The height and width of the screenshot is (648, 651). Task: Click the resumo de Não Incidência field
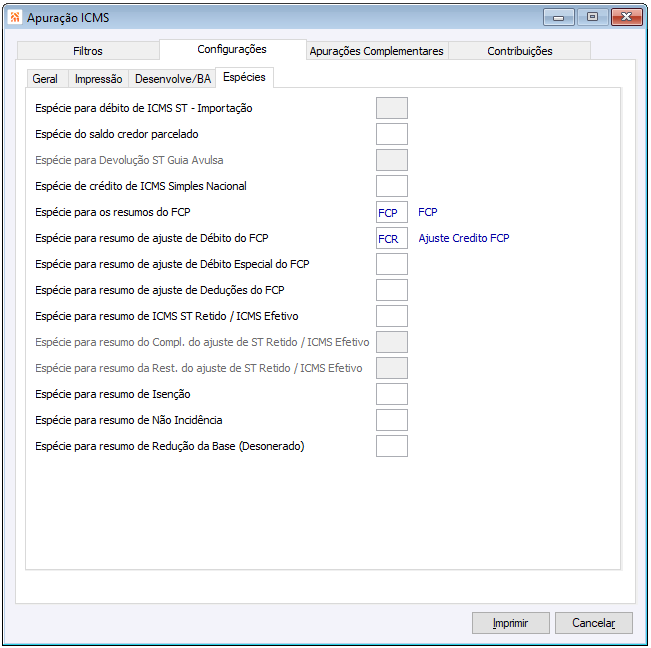tap(392, 420)
